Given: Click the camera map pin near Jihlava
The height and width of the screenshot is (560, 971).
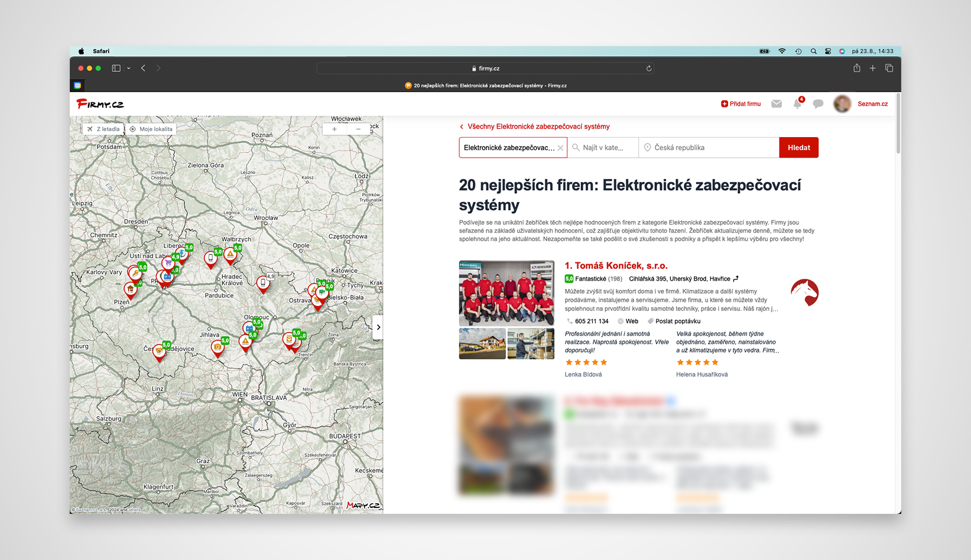Looking at the screenshot, I should (217, 349).
